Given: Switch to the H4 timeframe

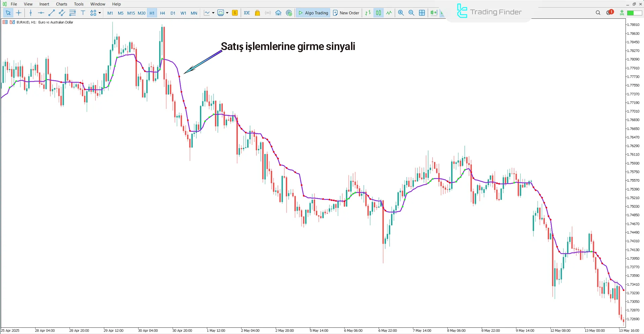Looking at the screenshot, I should click(x=162, y=13).
